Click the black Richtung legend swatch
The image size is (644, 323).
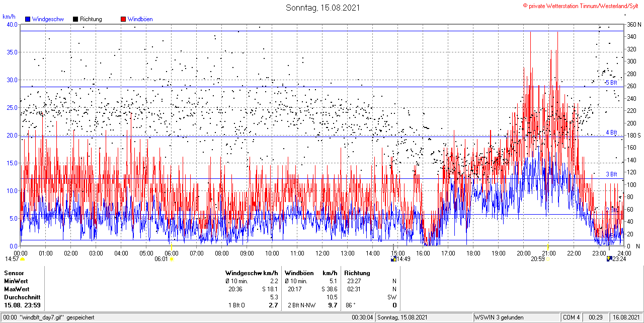coord(75,19)
